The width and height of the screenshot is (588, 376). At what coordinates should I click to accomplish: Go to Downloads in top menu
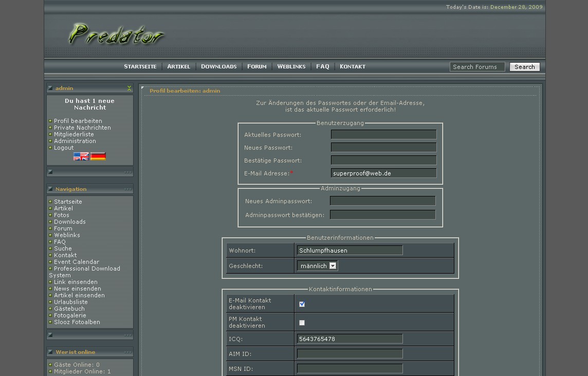click(x=218, y=66)
